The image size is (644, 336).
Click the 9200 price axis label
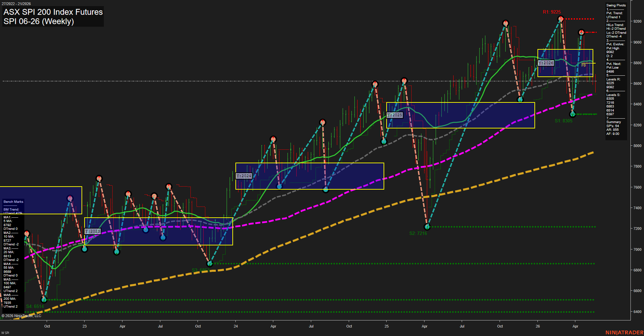(x=637, y=21)
